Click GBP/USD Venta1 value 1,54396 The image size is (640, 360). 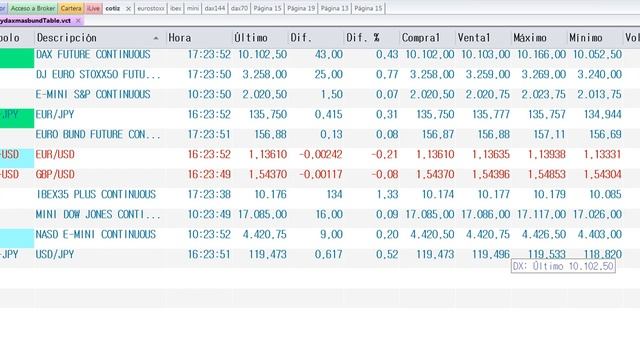491,174
